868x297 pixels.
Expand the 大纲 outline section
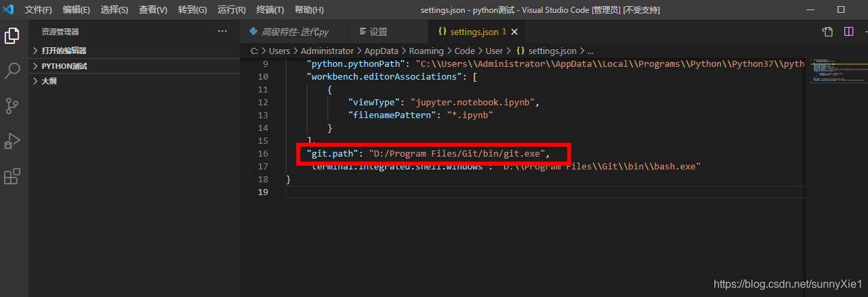(x=133, y=81)
